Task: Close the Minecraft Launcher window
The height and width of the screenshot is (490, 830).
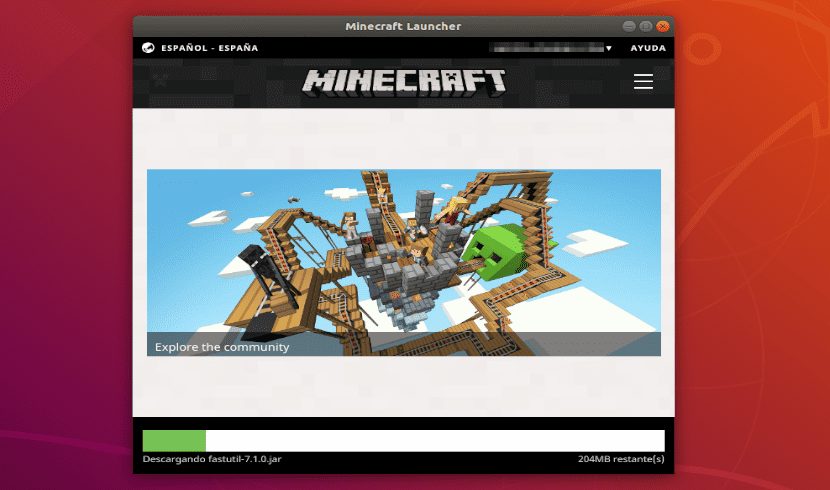Action: 662,26
